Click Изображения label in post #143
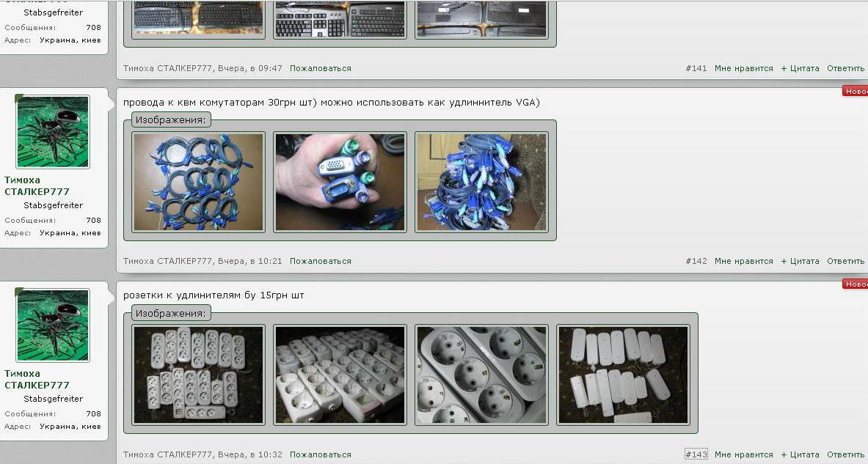The height and width of the screenshot is (464, 868). (x=171, y=314)
